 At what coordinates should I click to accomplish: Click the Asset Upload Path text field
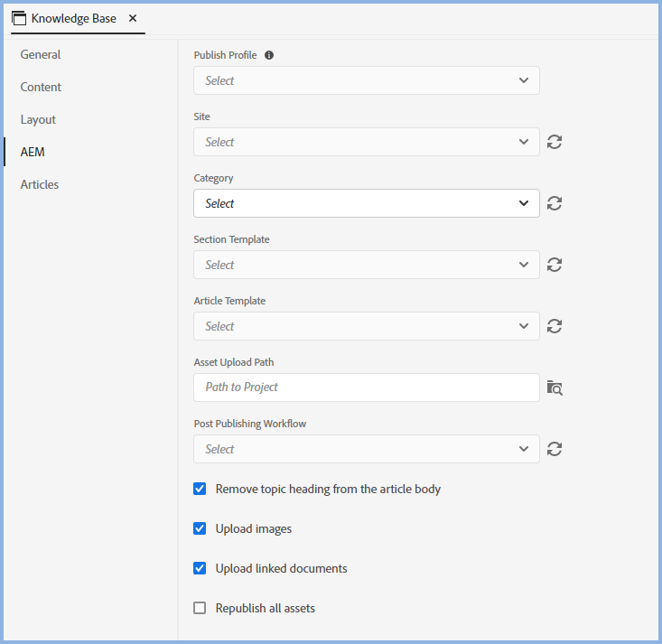[x=366, y=387]
